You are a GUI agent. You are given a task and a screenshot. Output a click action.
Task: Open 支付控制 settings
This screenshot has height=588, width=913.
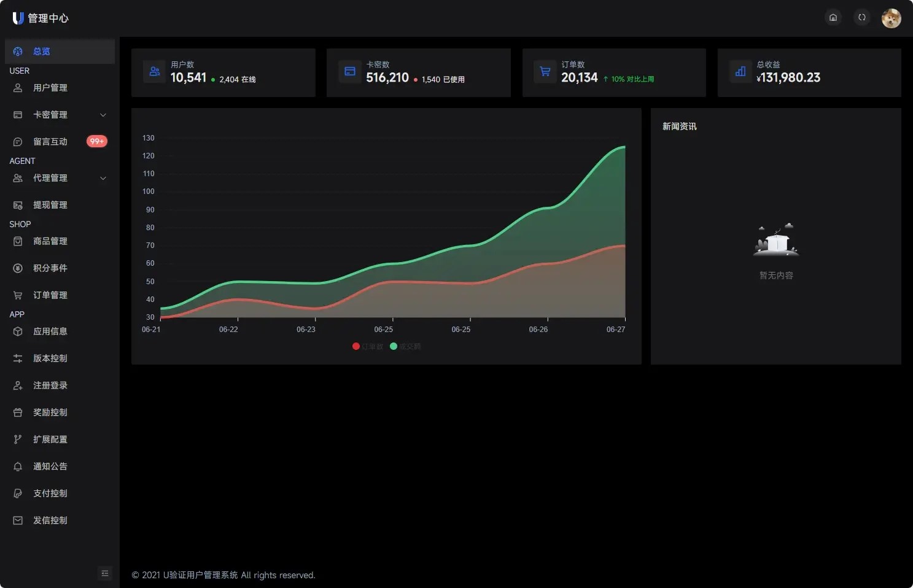click(x=50, y=493)
